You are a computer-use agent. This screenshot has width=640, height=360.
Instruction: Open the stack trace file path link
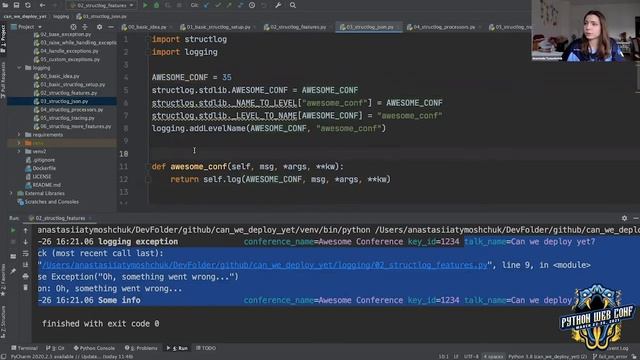coord(265,265)
